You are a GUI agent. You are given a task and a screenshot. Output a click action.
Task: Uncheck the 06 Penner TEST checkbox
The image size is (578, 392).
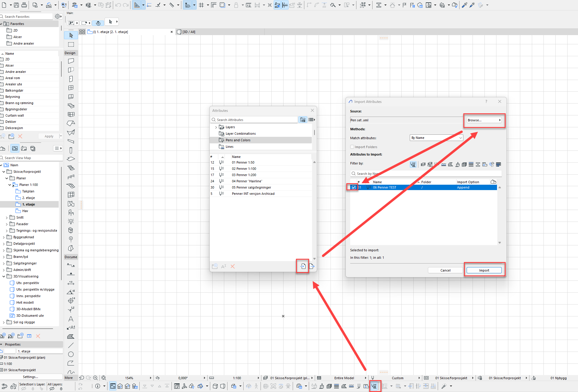pos(353,187)
